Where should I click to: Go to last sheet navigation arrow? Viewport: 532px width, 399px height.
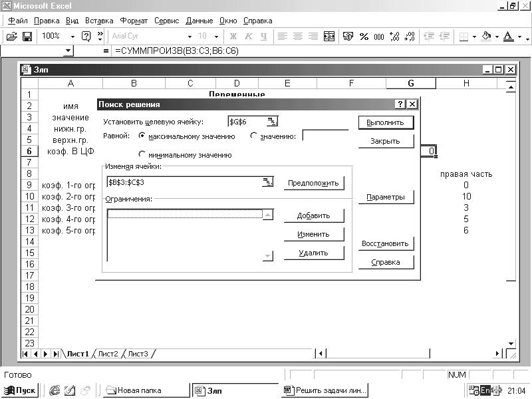(x=56, y=354)
